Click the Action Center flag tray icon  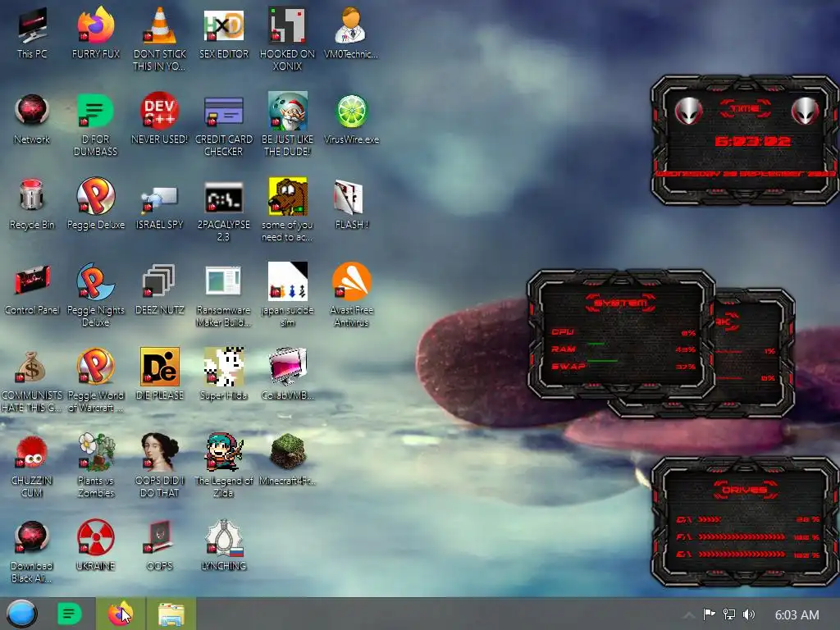[709, 614]
